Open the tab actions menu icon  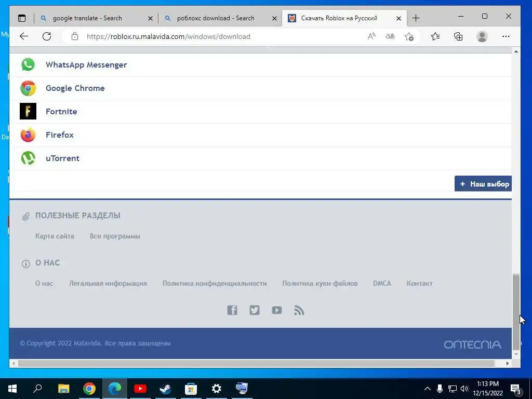(22, 18)
